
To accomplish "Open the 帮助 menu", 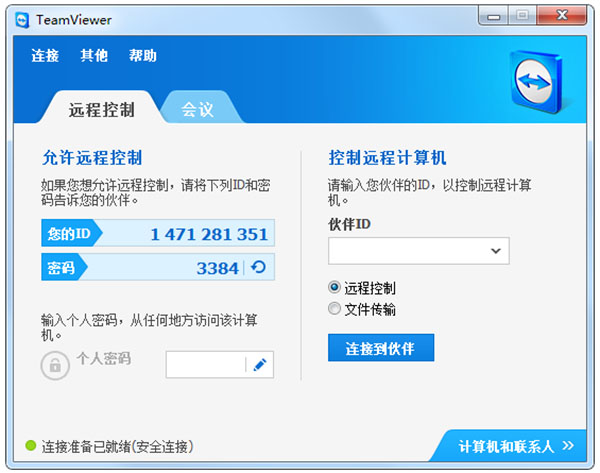I will point(143,55).
